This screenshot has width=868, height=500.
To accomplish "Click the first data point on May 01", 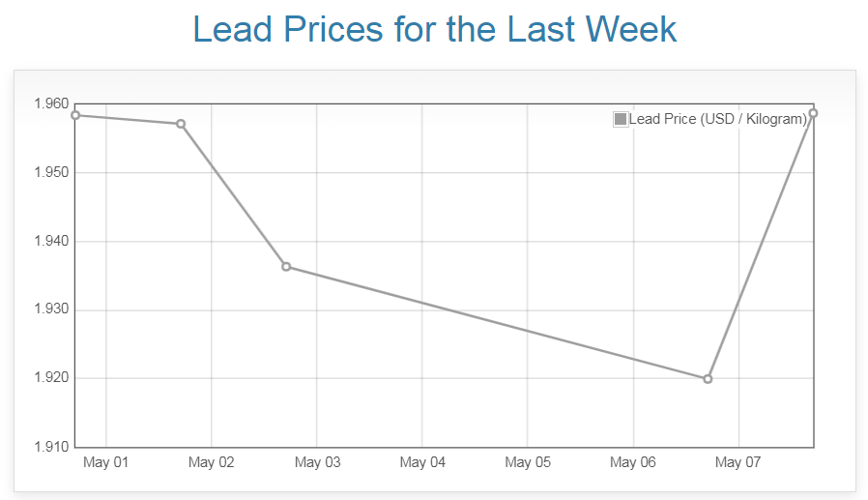I will (x=75, y=115).
